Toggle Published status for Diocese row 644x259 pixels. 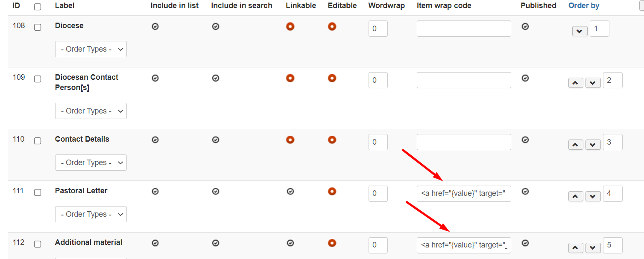[x=525, y=26]
